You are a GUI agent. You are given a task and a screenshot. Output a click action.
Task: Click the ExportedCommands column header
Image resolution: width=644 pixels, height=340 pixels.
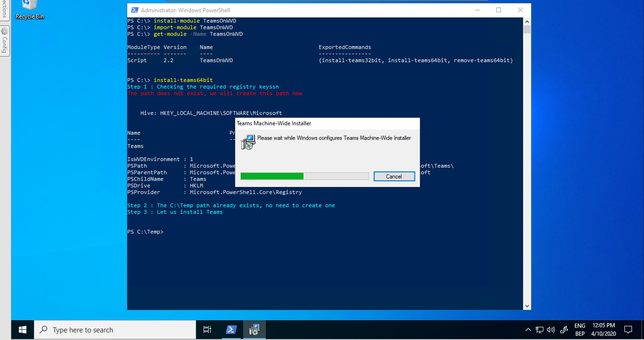(345, 47)
